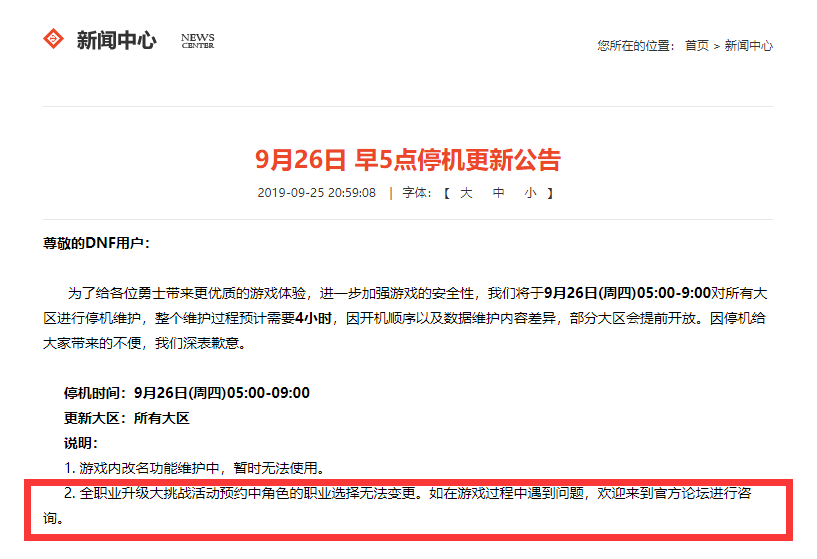Screen dimensions: 817x559
Task: Click the 说明: label
Action: [81, 443]
